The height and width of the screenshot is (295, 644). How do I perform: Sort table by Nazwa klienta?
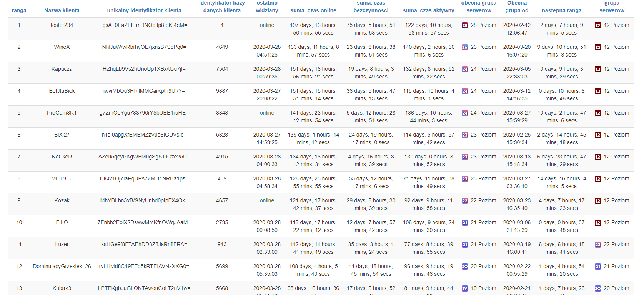(62, 10)
